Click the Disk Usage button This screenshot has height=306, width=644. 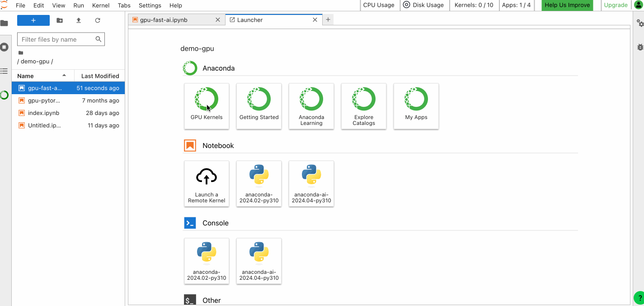[423, 5]
